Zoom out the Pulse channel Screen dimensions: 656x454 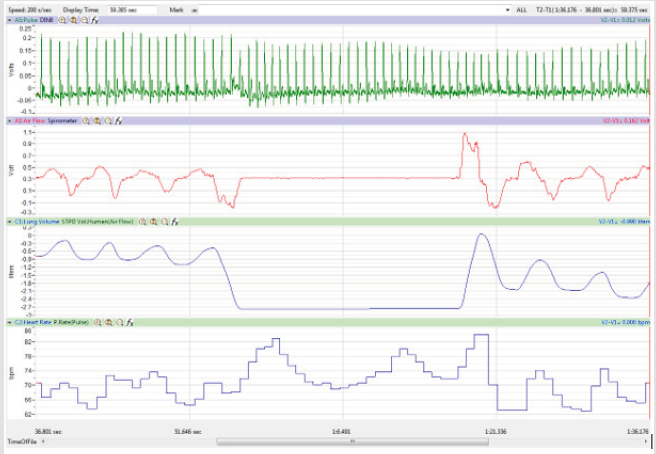(85, 19)
